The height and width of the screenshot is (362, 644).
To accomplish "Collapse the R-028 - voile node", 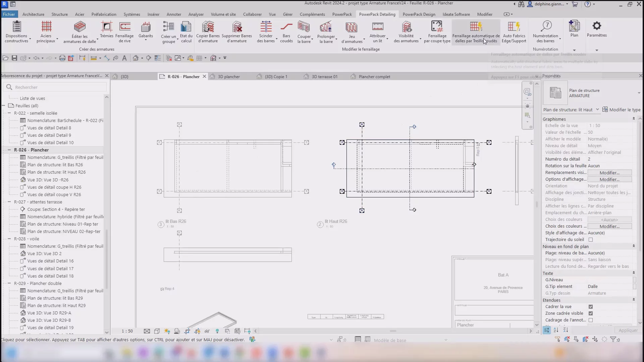I will coord(9,239).
